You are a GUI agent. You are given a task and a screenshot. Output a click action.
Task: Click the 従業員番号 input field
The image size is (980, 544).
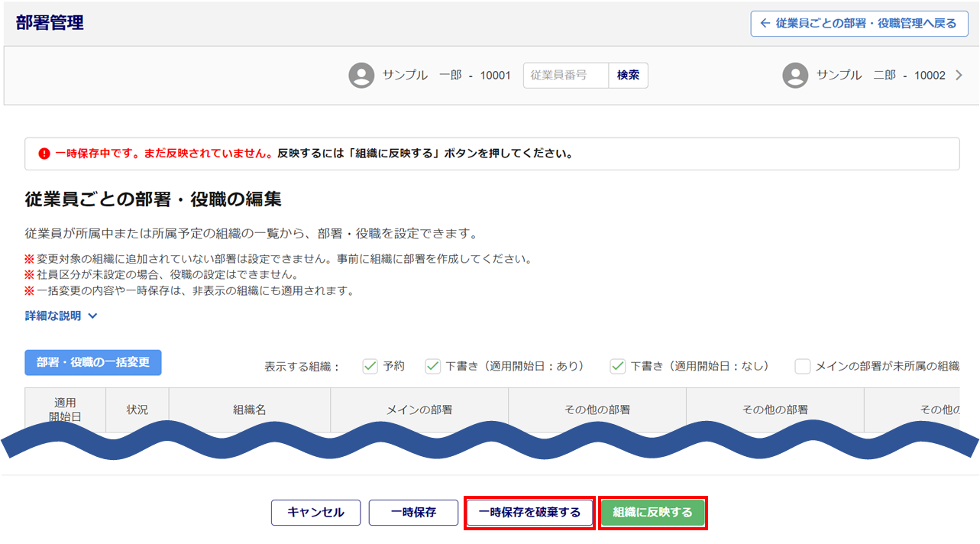pos(565,76)
